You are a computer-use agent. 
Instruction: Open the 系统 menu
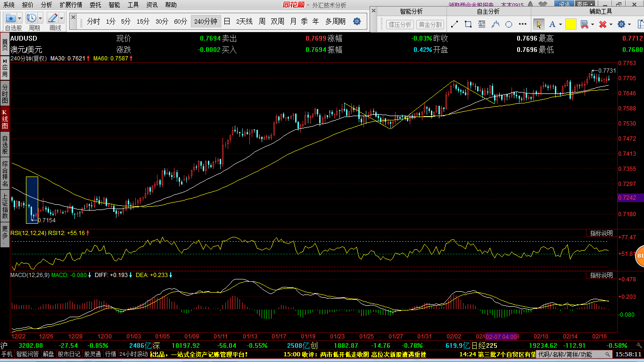(x=8, y=5)
